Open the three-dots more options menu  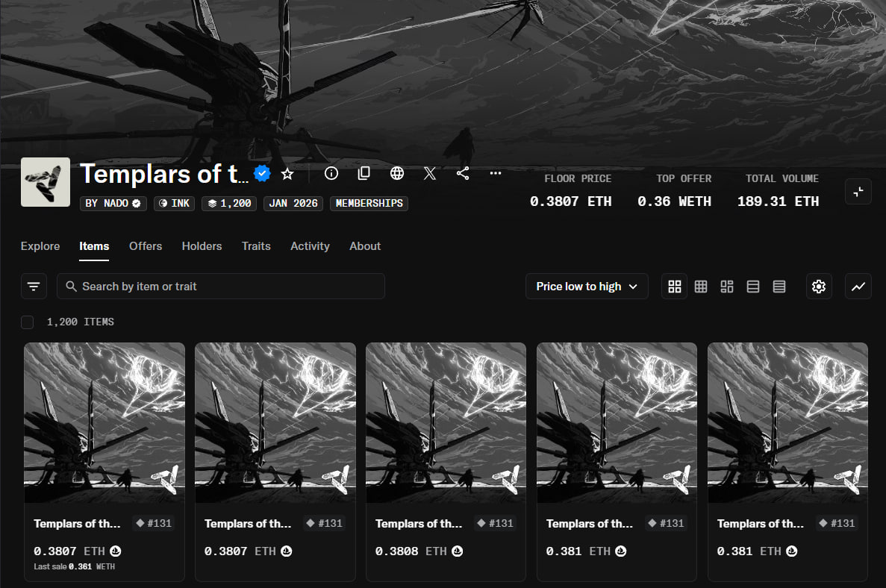click(496, 174)
